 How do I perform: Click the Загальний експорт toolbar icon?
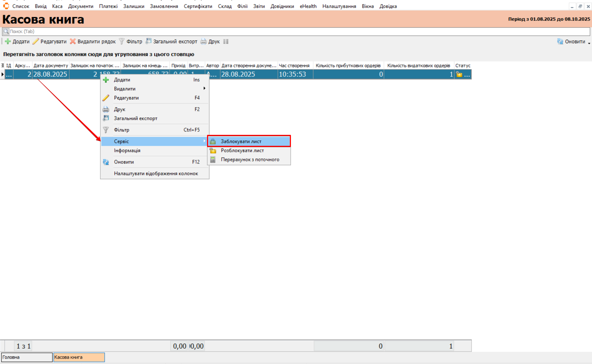point(148,41)
